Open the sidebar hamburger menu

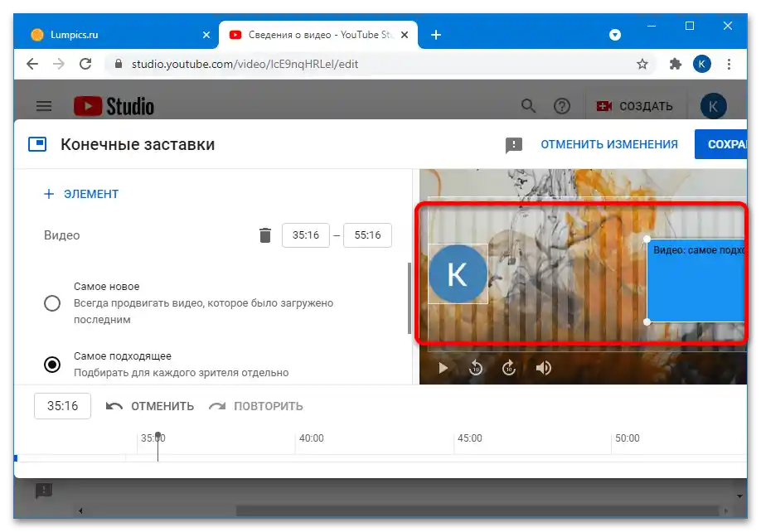[44, 106]
